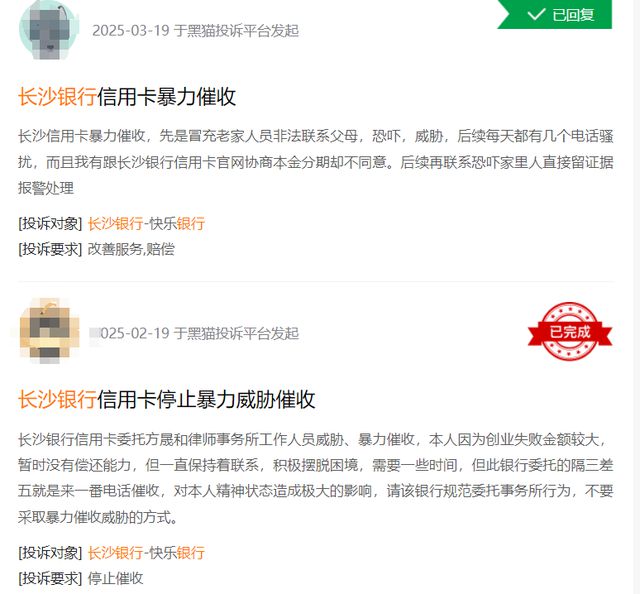Click the red 已完成 stamp icon
This screenshot has height=594, width=640.
tap(570, 331)
